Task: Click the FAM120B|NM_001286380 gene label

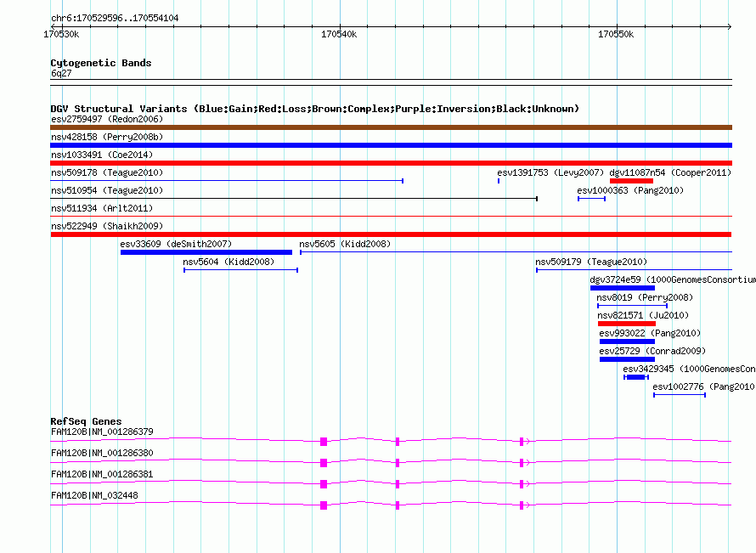Action: (102, 453)
